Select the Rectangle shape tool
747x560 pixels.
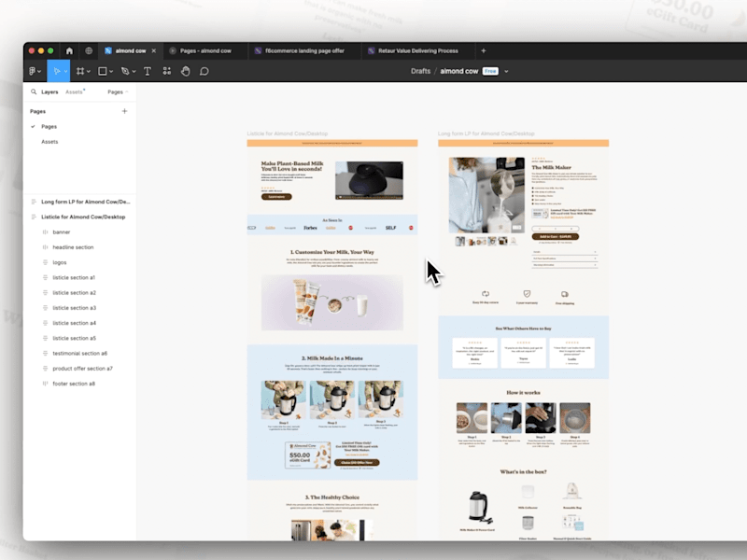point(102,71)
